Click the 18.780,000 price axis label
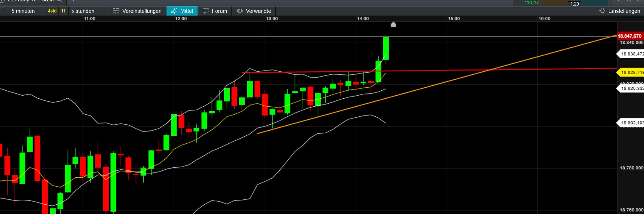Image resolution: width=644 pixels, height=214 pixels. tap(632, 168)
